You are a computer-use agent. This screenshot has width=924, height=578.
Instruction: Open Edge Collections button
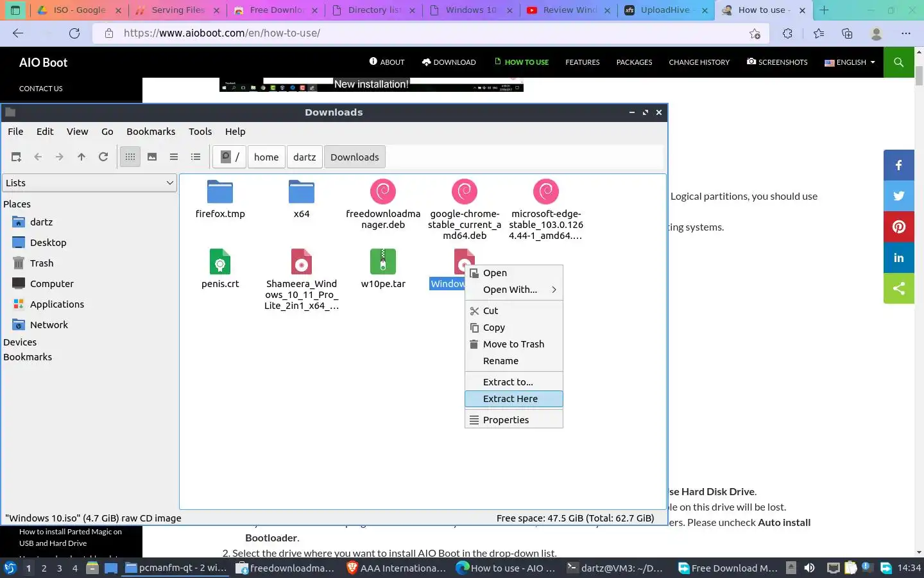[x=847, y=33]
